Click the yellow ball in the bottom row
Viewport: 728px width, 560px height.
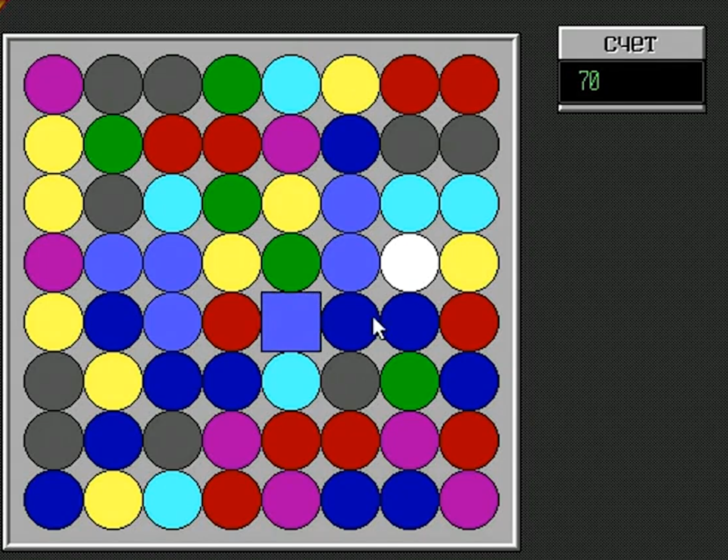pyautogui.click(x=113, y=499)
